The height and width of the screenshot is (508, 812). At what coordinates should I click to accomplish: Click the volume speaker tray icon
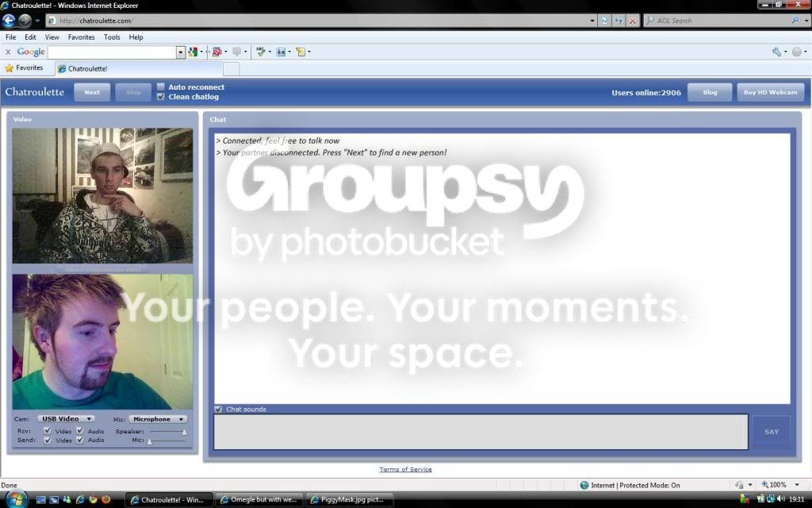tap(780, 498)
